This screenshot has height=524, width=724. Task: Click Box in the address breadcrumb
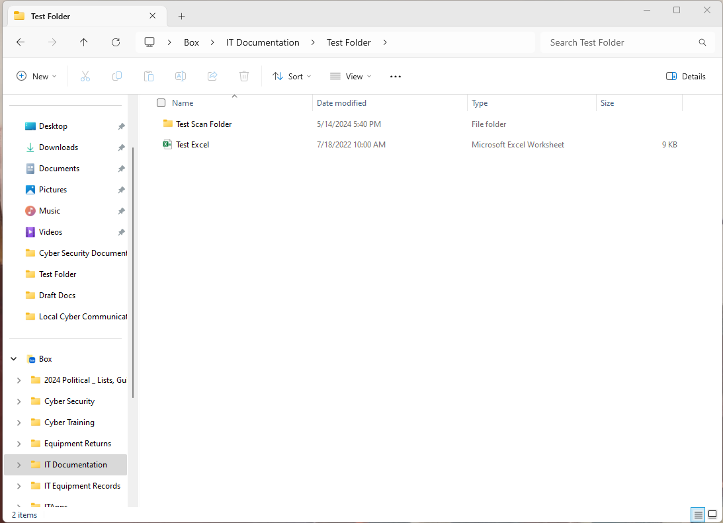click(191, 42)
